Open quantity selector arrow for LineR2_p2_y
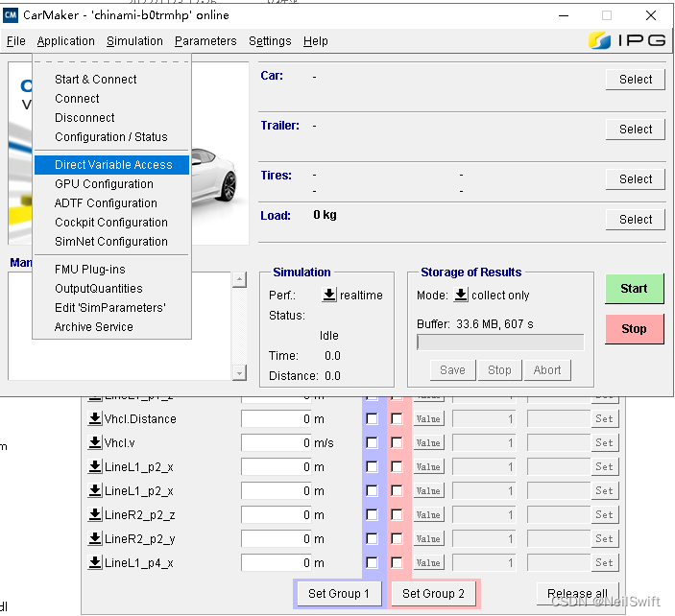This screenshot has height=616, width=675. pos(95,538)
